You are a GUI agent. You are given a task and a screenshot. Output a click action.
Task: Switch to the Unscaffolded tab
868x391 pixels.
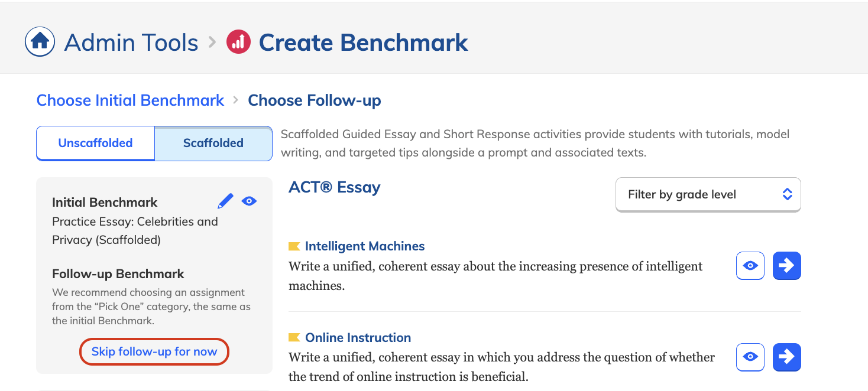coord(95,143)
